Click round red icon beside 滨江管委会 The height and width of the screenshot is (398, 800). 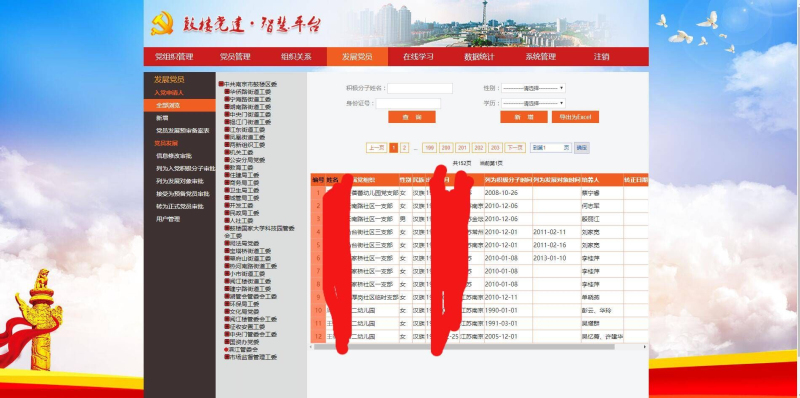pos(227,350)
